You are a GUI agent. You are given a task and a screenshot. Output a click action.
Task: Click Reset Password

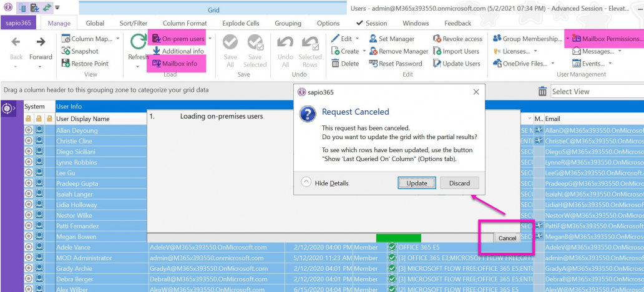coord(396,64)
